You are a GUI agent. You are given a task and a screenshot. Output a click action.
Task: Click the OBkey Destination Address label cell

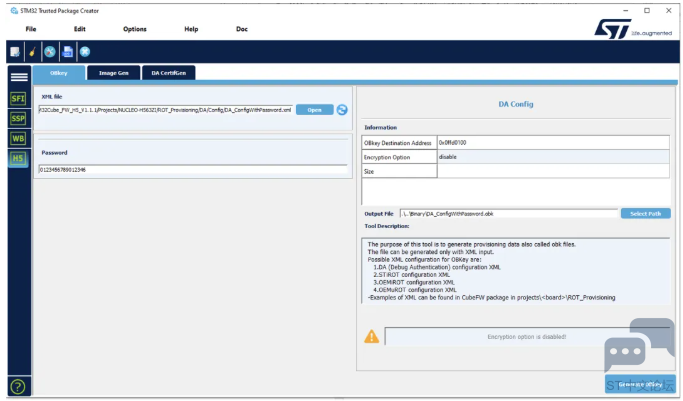399,143
